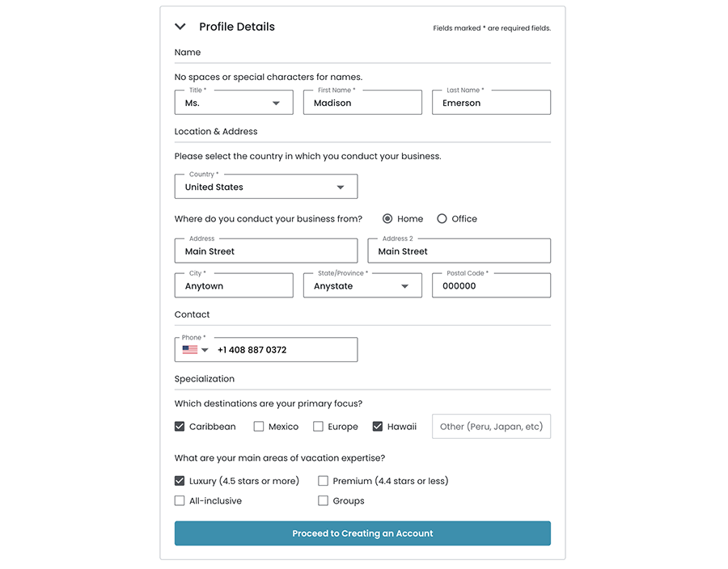Viewport: 728px width, 569px height.
Task: Click the First Name input field
Action: pyautogui.click(x=362, y=103)
